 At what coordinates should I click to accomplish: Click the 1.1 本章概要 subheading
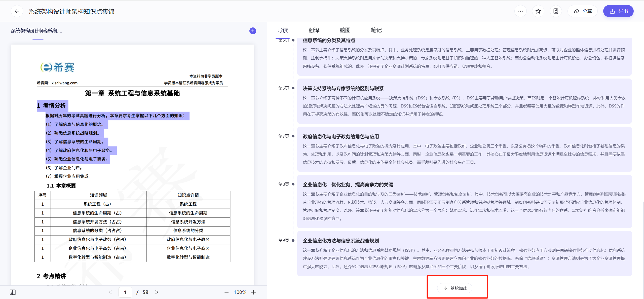click(61, 186)
